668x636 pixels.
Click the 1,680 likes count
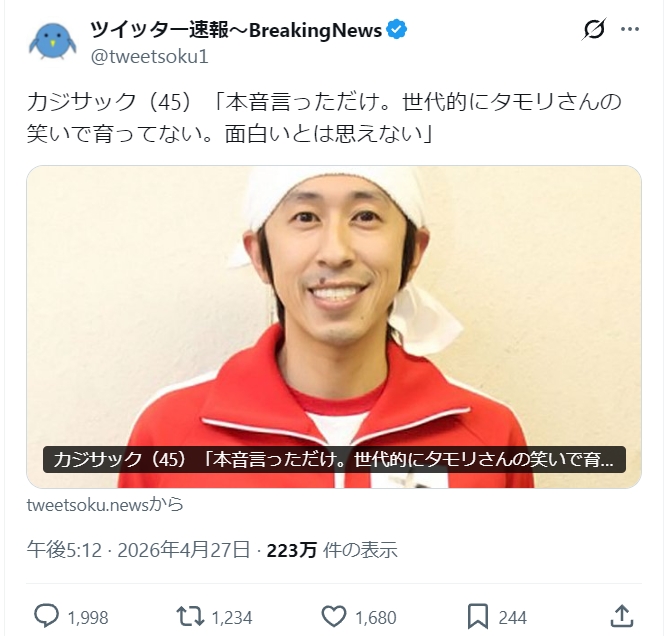click(x=376, y=618)
